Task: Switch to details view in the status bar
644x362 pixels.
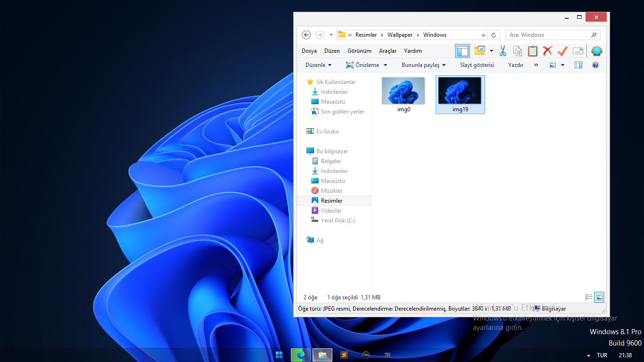Action: click(589, 297)
